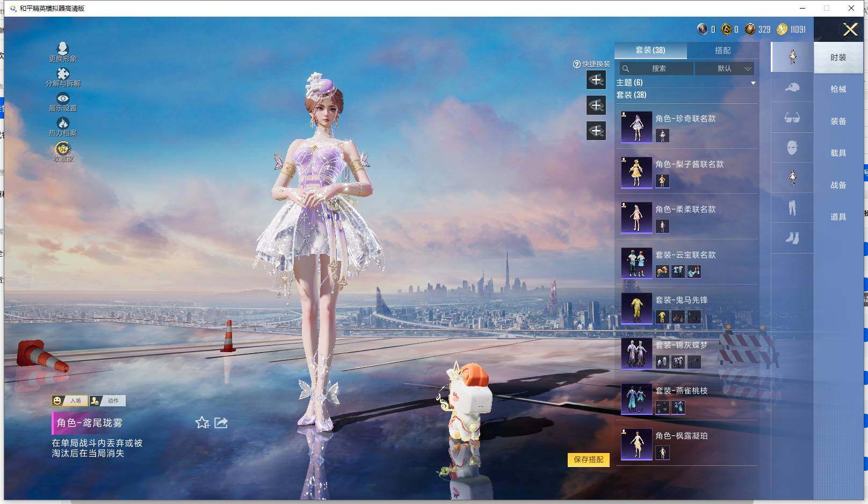Select the face mask category icon
This screenshot has width=868, height=504.
click(x=792, y=148)
